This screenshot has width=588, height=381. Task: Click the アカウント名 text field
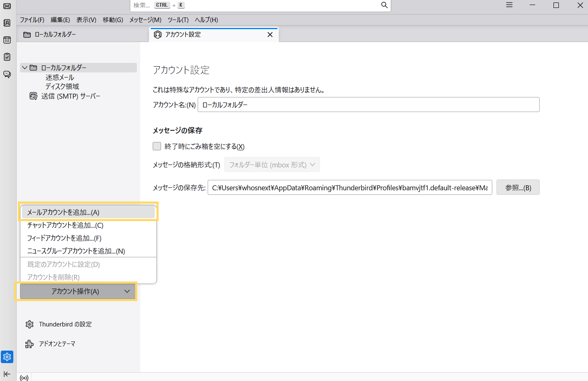pyautogui.click(x=368, y=105)
